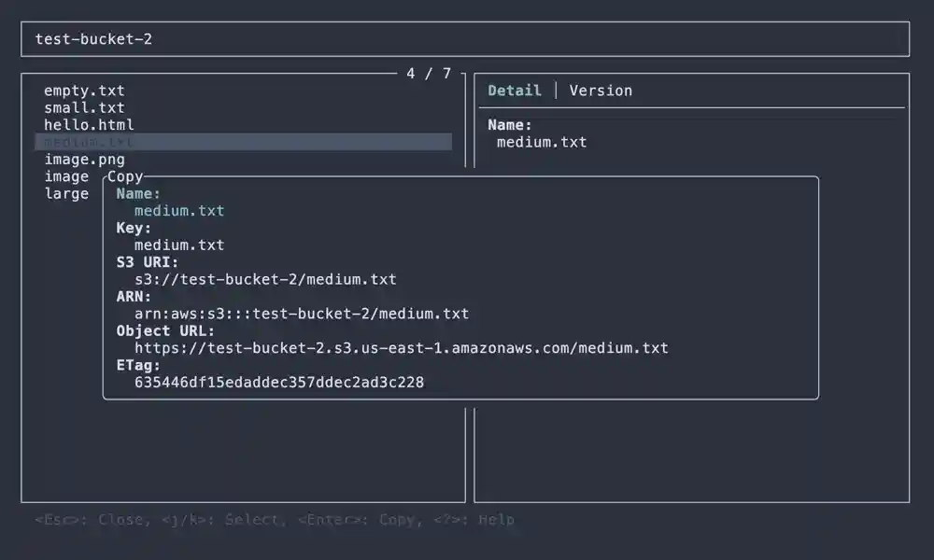934x560 pixels.
Task: Choose hello.html from the file list
Action: pyautogui.click(x=89, y=124)
